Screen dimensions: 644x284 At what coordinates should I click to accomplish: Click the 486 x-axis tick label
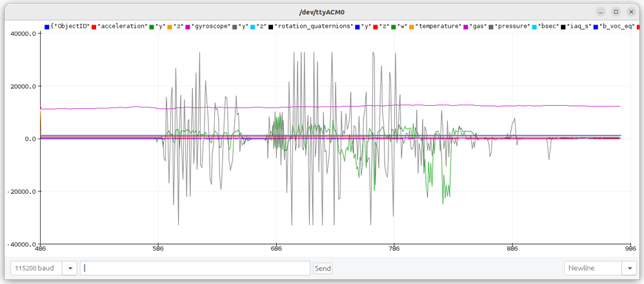click(x=40, y=249)
